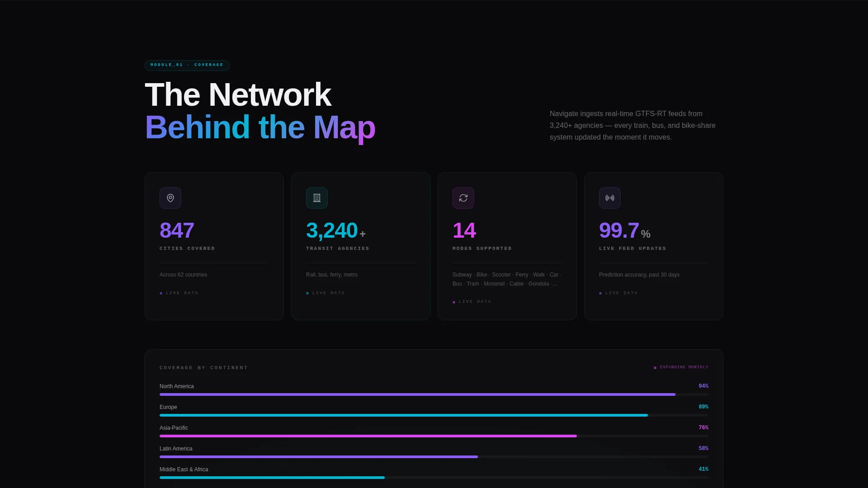
Task: Select the 14 modes supported number
Action: click(x=464, y=230)
